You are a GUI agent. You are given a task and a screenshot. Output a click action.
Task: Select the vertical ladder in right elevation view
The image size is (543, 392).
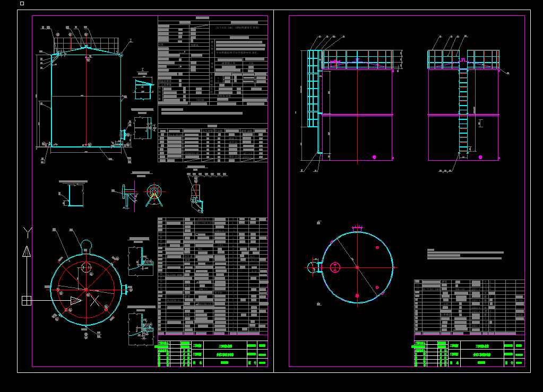pos(463,111)
